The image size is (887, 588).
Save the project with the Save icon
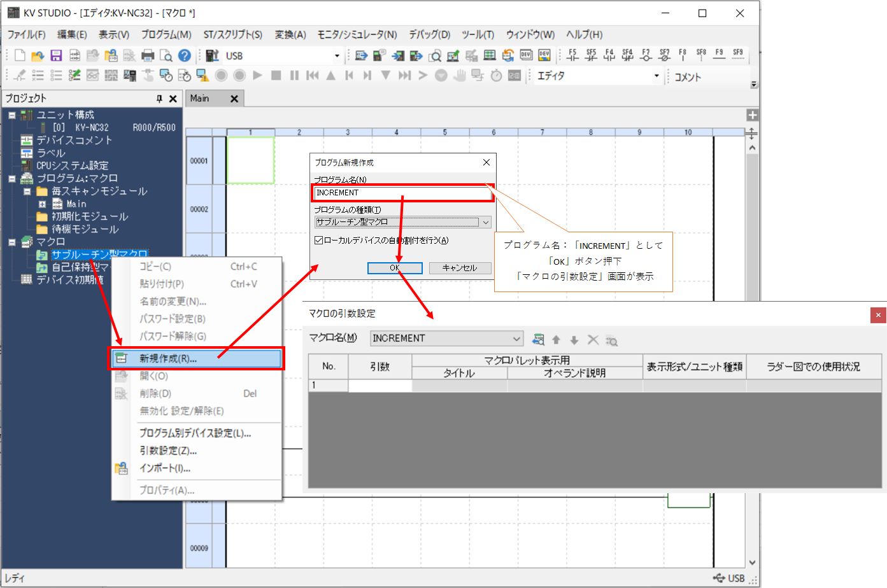click(57, 55)
